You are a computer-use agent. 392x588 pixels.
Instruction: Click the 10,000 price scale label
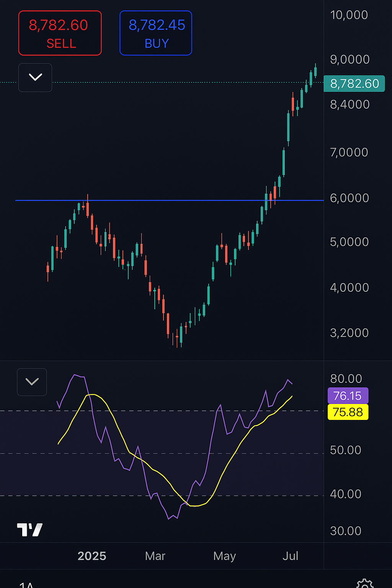point(349,15)
